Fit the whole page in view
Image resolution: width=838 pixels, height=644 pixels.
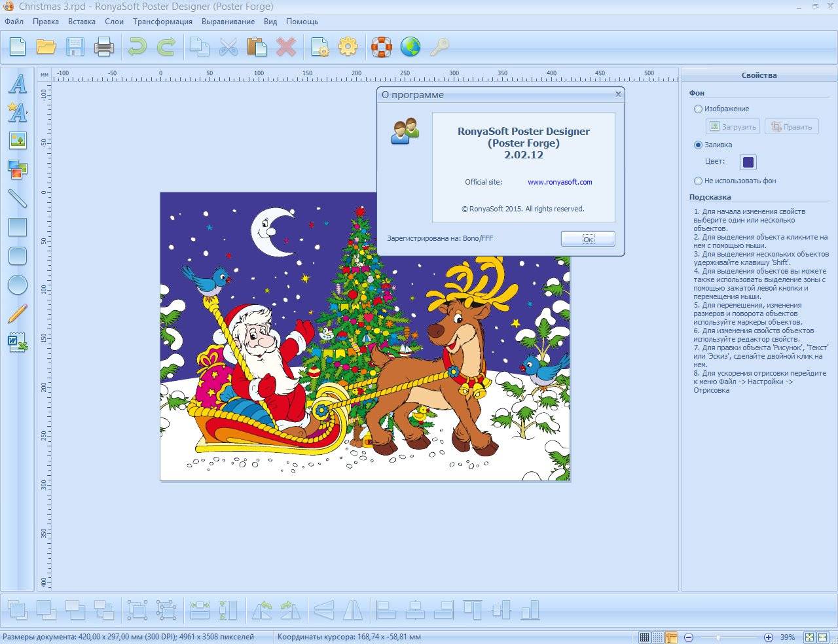pyautogui.click(x=810, y=637)
